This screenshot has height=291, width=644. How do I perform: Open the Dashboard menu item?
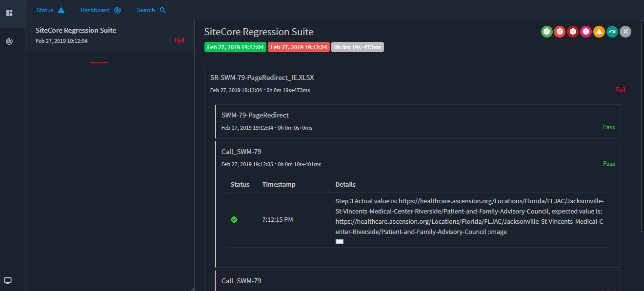tap(101, 10)
